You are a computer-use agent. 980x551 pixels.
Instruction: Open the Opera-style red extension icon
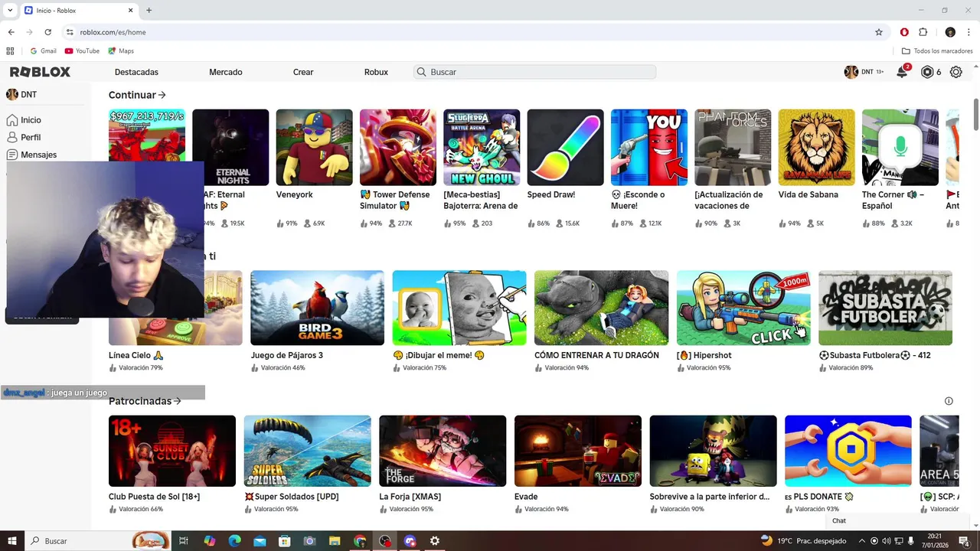(x=904, y=32)
